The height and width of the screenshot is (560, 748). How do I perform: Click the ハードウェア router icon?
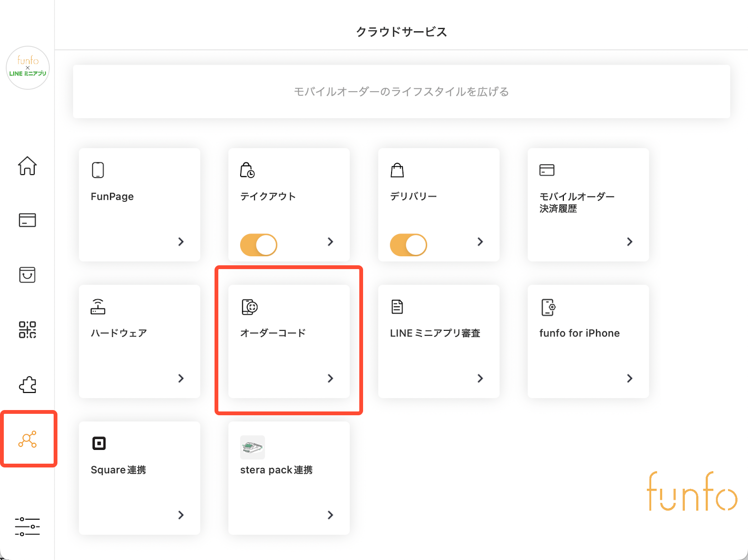98,307
